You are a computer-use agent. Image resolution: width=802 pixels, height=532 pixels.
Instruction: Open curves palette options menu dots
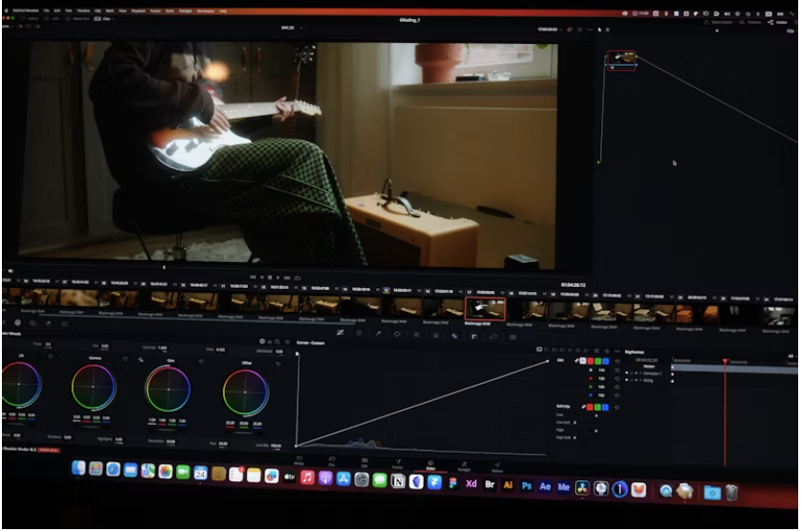click(617, 351)
